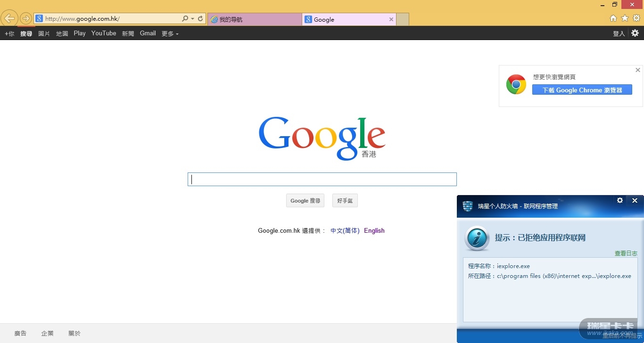This screenshot has height=343, width=644.
Task: Open the 關於 footer link
Action: click(x=74, y=333)
